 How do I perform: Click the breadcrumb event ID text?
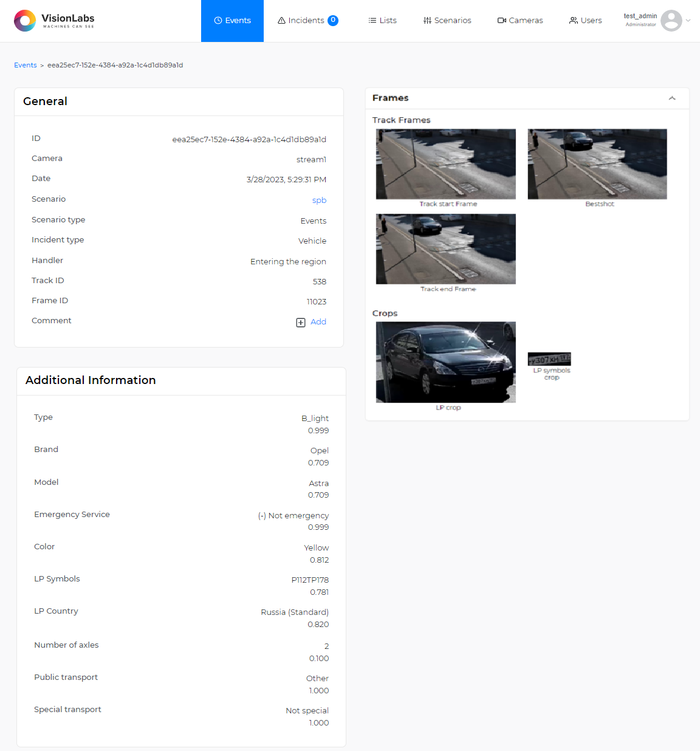coord(115,65)
